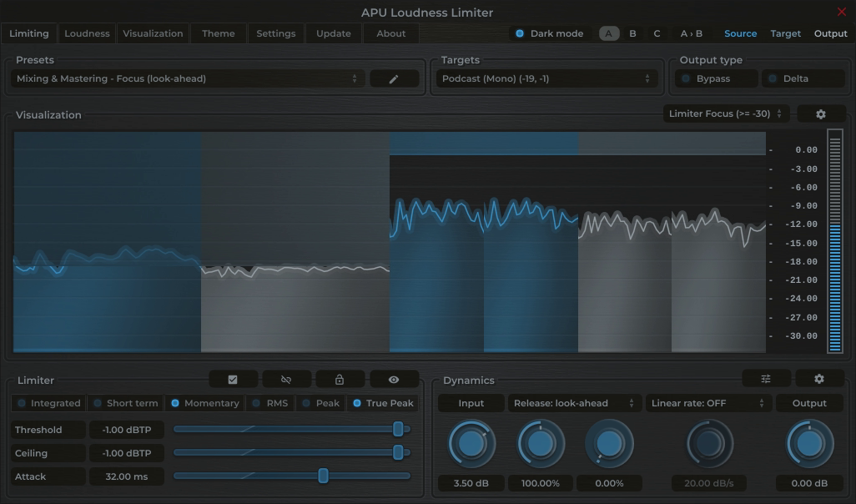Click the unlink icon in Limiter panel
The image size is (856, 504).
coord(286,379)
